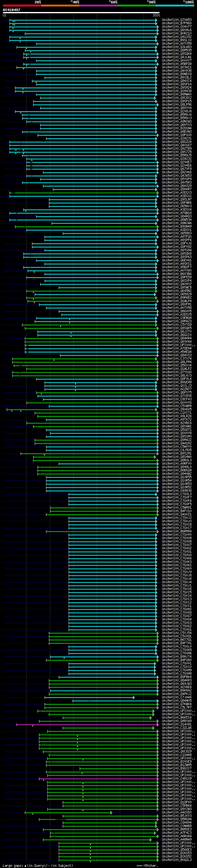Select the UniRef100_Q3LA83 label
The height and width of the screenshot is (868, 197).
point(177,47)
